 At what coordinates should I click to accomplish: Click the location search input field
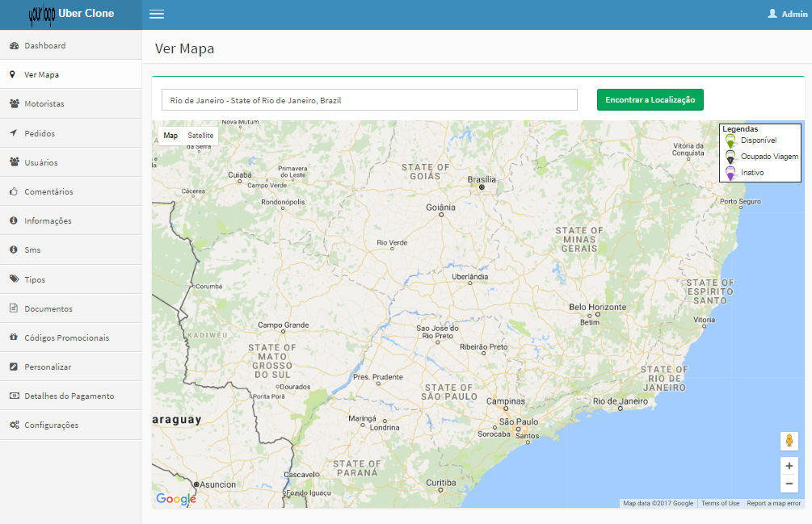[369, 100]
